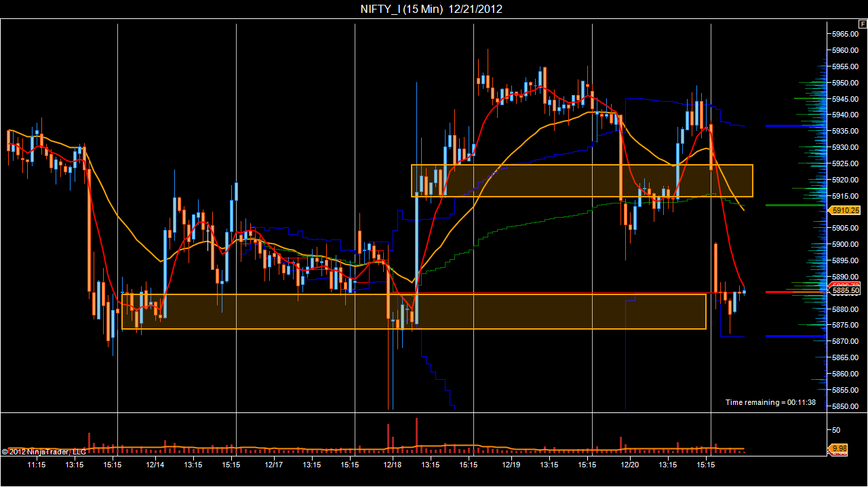Click the 5900.00 price axis label
The height and width of the screenshot is (487, 868).
(x=846, y=244)
